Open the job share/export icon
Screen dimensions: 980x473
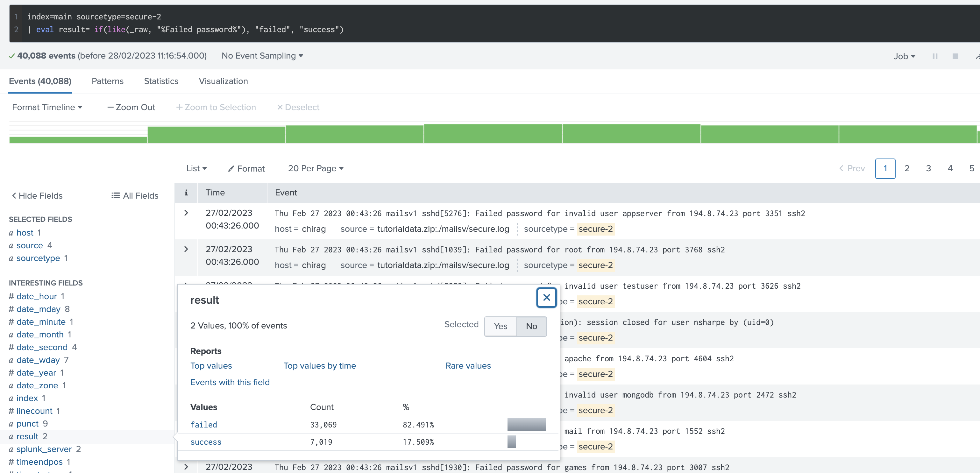[976, 56]
